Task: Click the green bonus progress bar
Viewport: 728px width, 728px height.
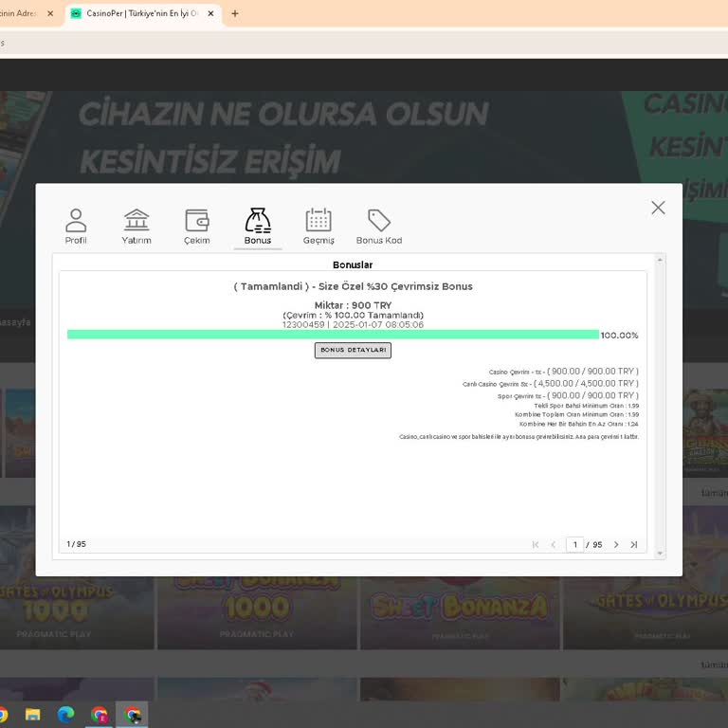Action: (333, 335)
